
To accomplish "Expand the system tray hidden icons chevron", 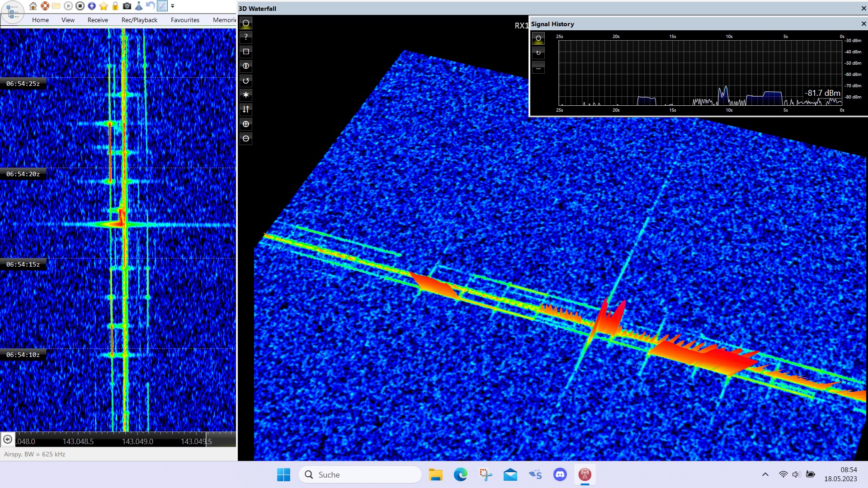I will point(765,474).
